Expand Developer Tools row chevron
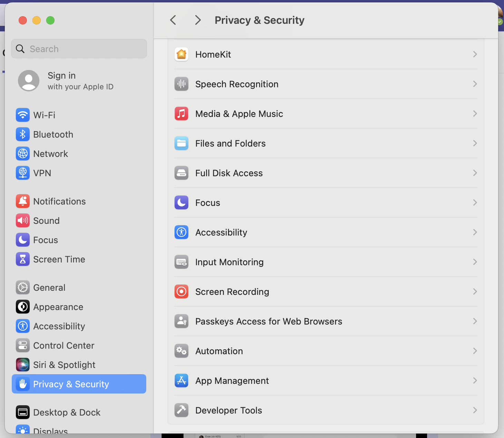Viewport: 504px width, 438px height. 475,410
